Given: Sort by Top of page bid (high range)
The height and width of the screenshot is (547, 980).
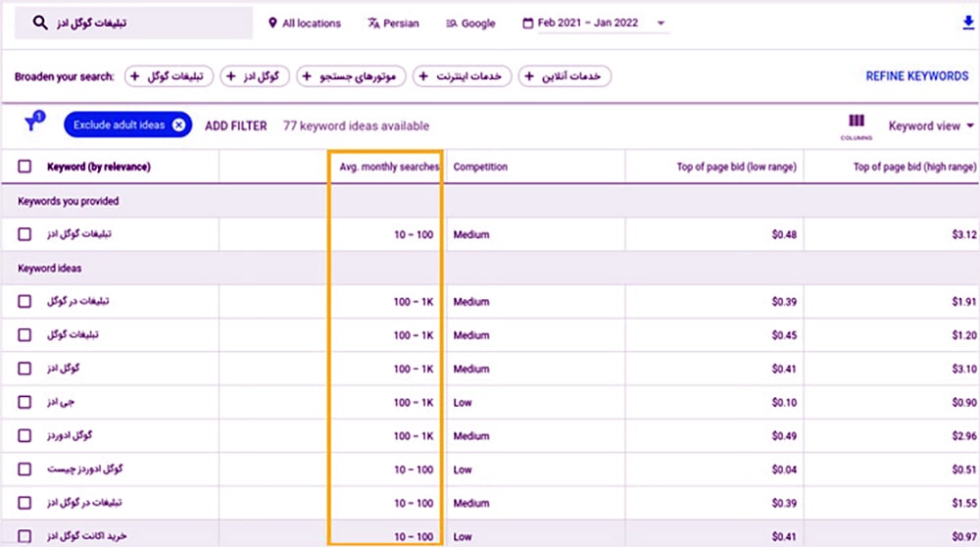Looking at the screenshot, I should pyautogui.click(x=914, y=167).
